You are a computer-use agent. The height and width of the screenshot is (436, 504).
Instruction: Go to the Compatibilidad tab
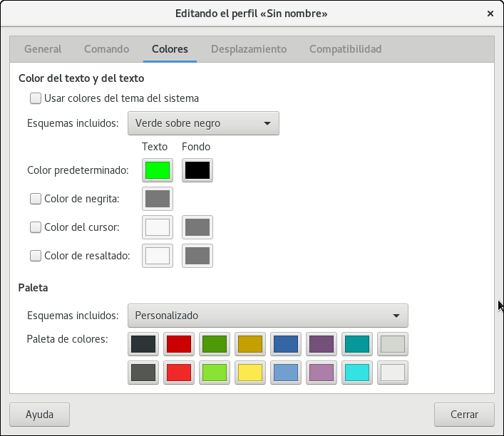345,49
